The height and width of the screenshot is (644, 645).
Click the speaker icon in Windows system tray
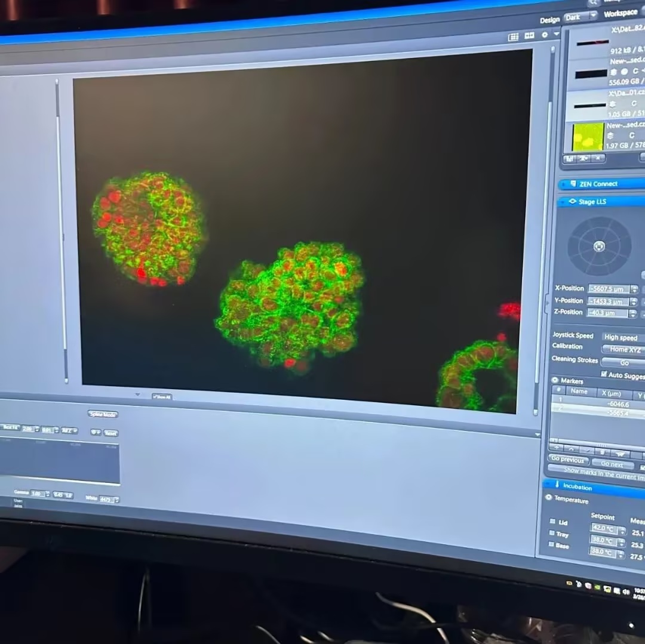coord(626,591)
